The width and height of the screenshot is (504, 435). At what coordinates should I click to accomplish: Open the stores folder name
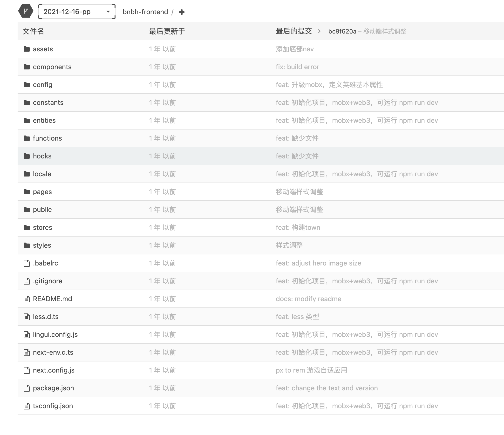(x=43, y=227)
